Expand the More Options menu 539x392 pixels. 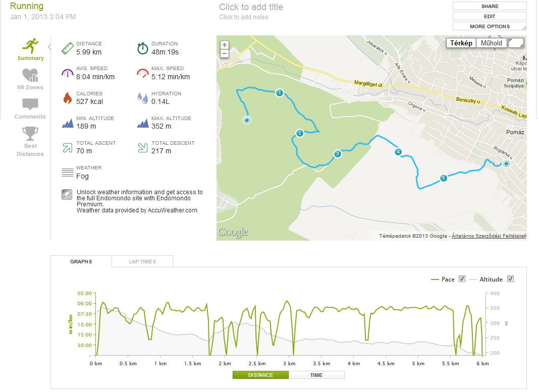(490, 26)
